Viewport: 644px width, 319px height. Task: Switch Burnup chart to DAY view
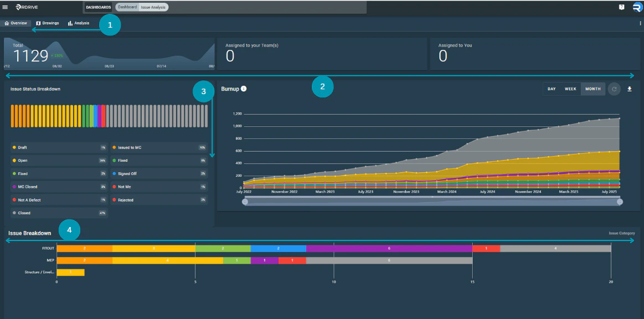[x=551, y=88]
